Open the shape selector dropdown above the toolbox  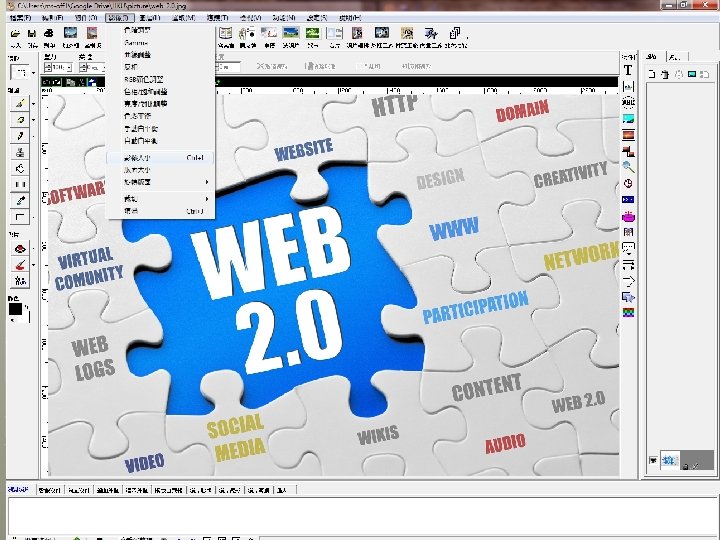33,73
